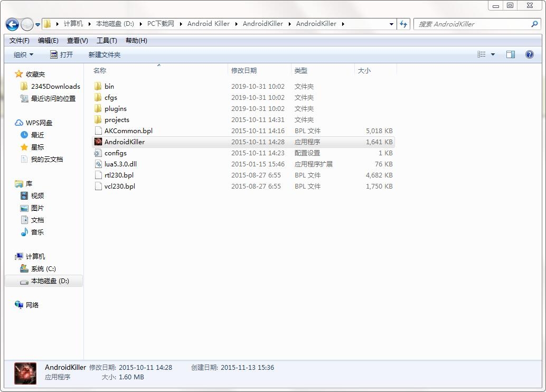Select 本地磁盘 (D:) in sidebar
Screen dimensions: 546x392
44,281
